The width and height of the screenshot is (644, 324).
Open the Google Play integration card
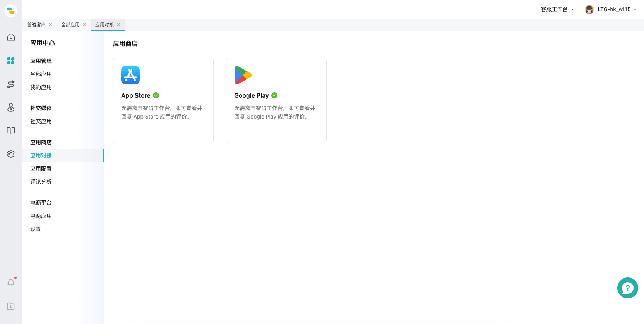276,100
